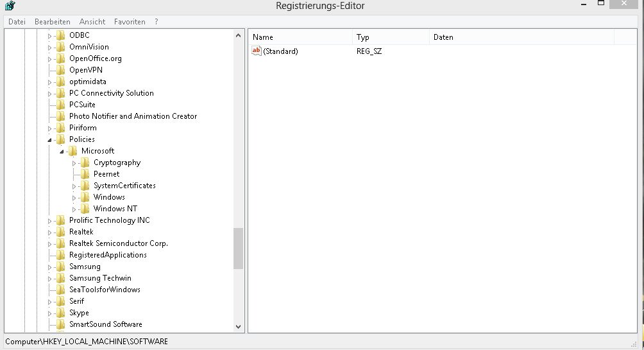Viewport: 644px width, 350px height.
Task: Click the Realtek folder icon
Action: (61, 232)
